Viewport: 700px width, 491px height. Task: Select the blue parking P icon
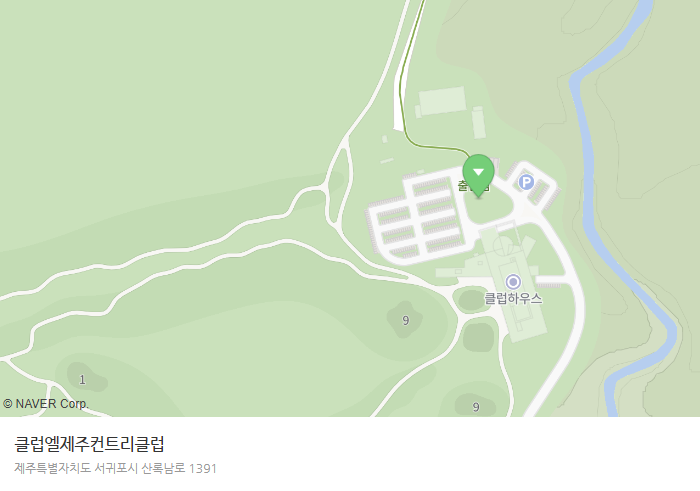[x=526, y=182]
